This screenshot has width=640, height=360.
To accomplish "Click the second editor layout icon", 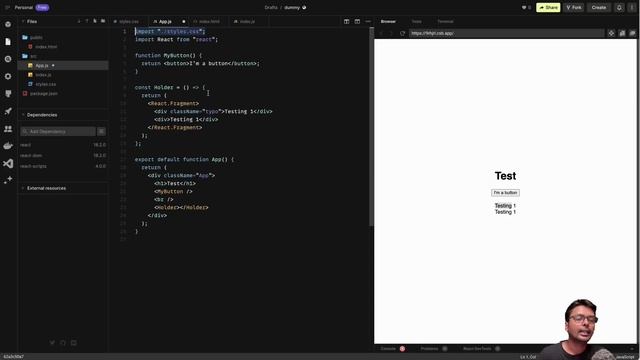I will click(357, 21).
